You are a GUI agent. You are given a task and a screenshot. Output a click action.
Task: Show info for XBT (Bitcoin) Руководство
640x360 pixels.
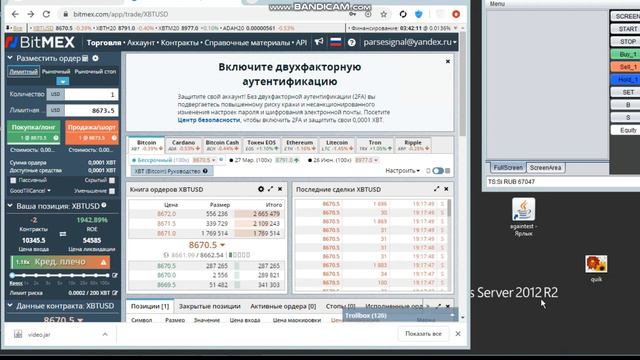pyautogui.click(x=205, y=171)
